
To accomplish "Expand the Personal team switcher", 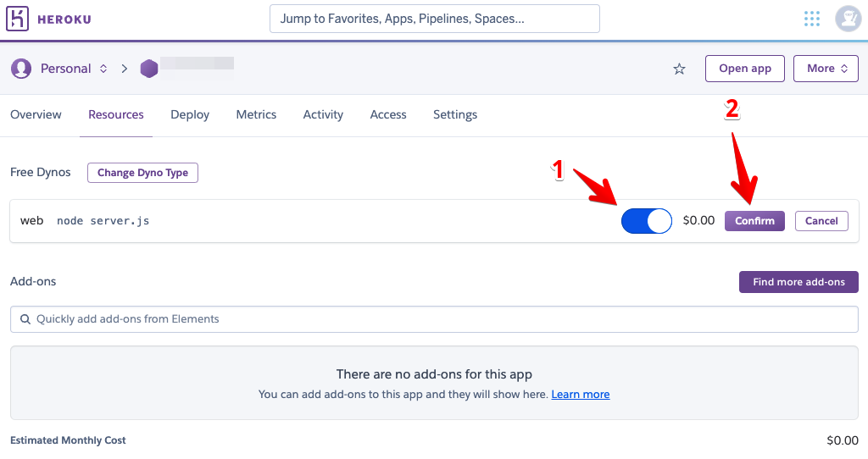I will pos(103,69).
